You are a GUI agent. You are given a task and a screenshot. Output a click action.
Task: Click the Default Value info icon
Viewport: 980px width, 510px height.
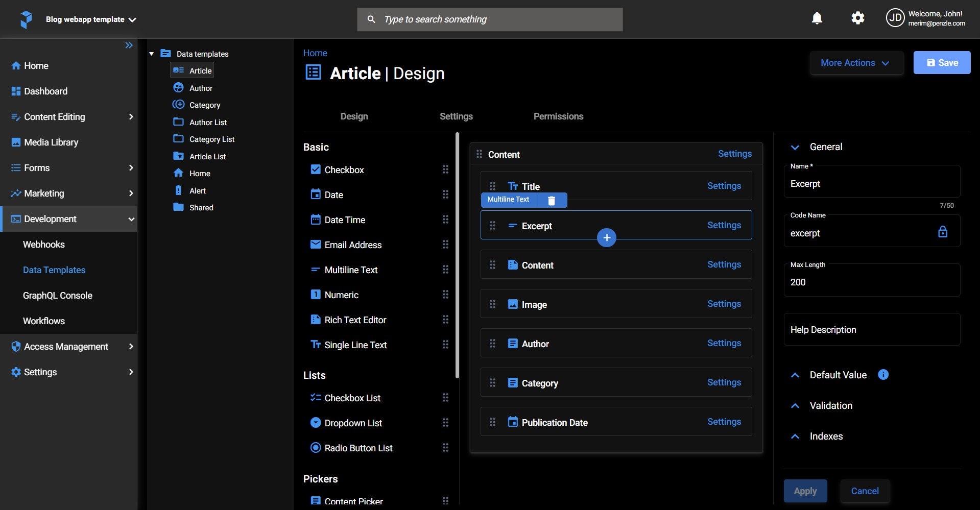click(883, 375)
